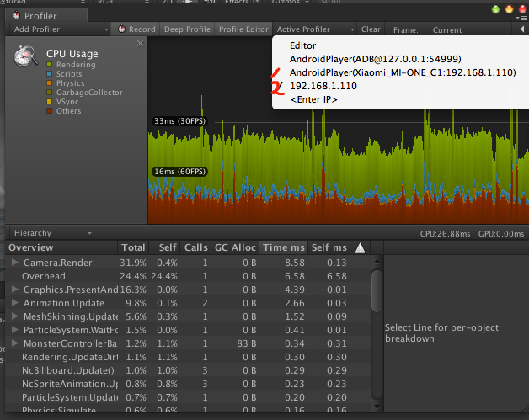Expand MeshSkinning.Update row
The width and height of the screenshot is (529, 420).
point(14,316)
